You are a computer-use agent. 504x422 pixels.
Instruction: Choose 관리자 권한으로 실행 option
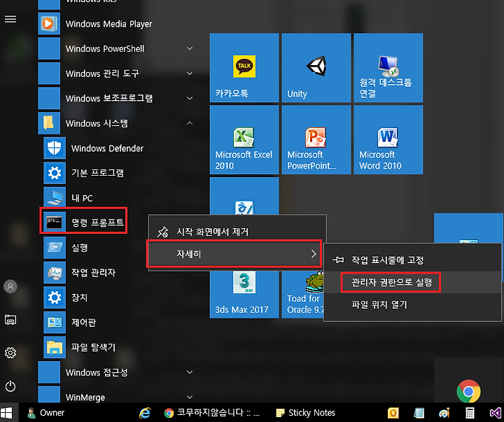(413, 282)
